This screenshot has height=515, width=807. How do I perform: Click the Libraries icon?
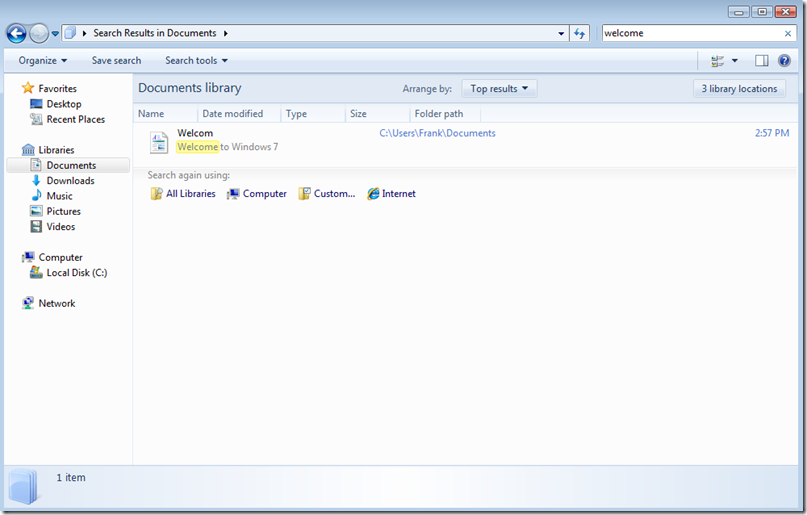pyautogui.click(x=28, y=150)
